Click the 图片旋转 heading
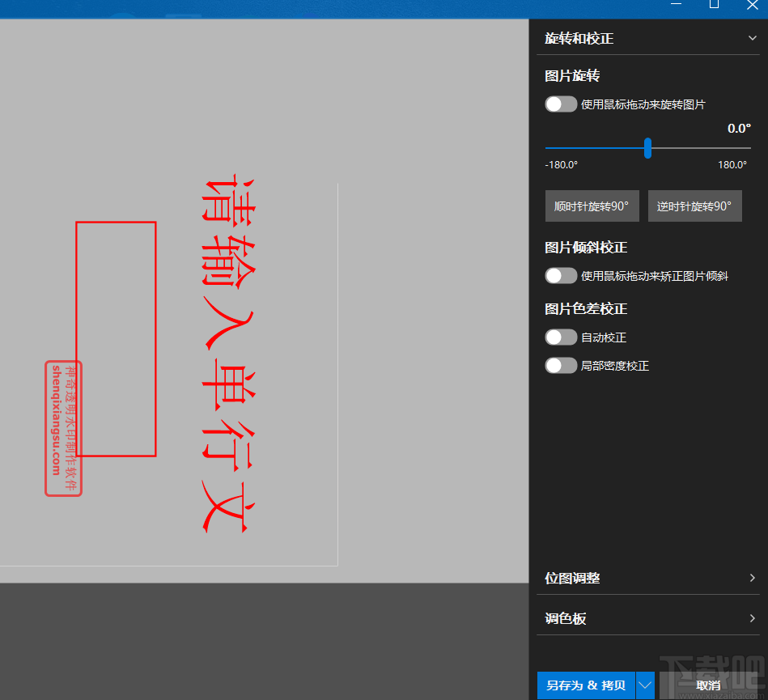 [x=572, y=75]
